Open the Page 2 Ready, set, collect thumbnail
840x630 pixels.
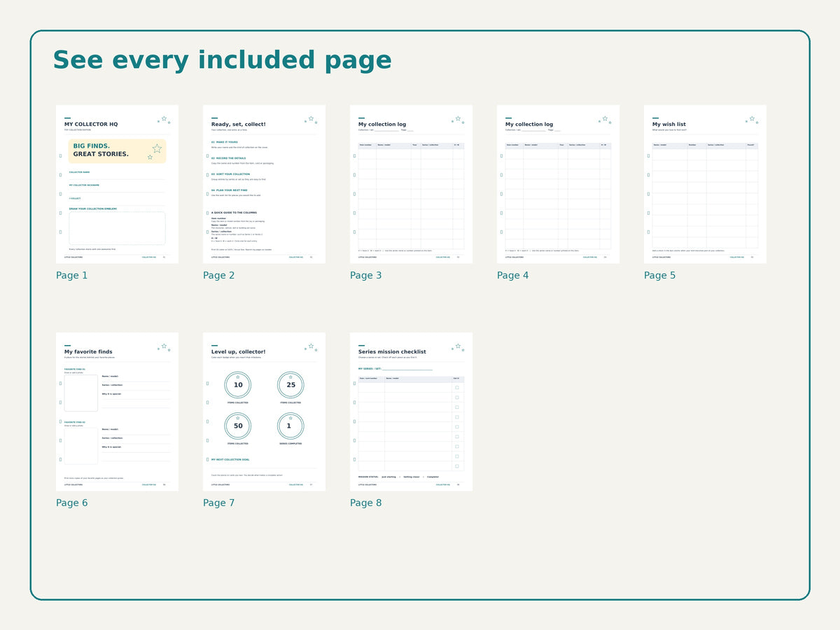pos(264,184)
